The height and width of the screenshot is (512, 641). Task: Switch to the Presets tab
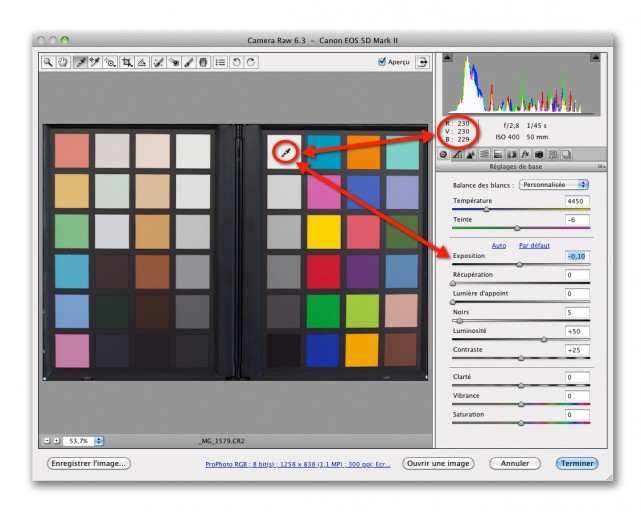click(553, 155)
